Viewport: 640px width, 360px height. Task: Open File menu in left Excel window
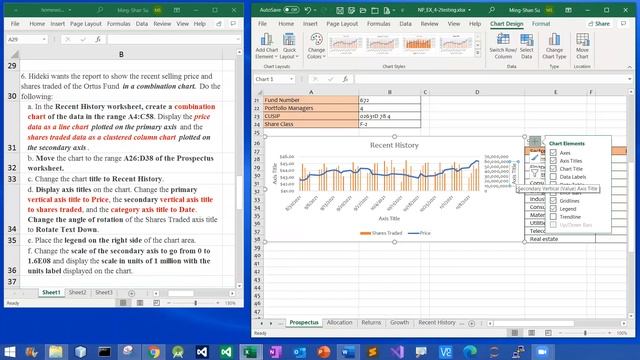tap(15, 24)
